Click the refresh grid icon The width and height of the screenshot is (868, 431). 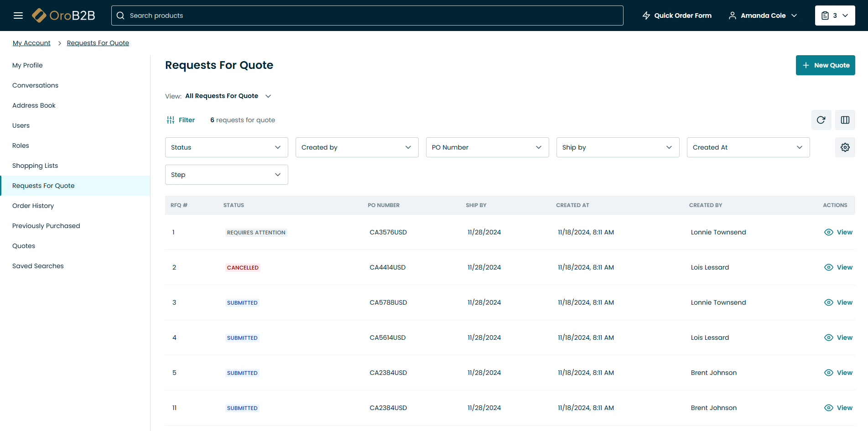(x=821, y=120)
